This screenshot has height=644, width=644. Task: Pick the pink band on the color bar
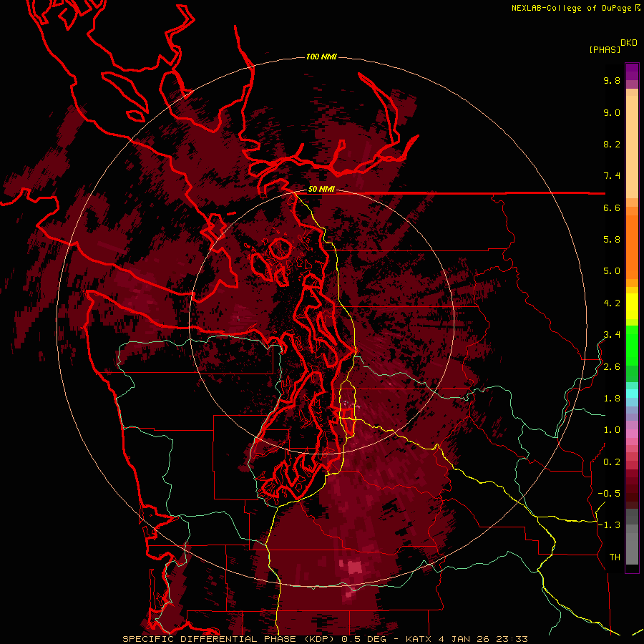[632, 434]
